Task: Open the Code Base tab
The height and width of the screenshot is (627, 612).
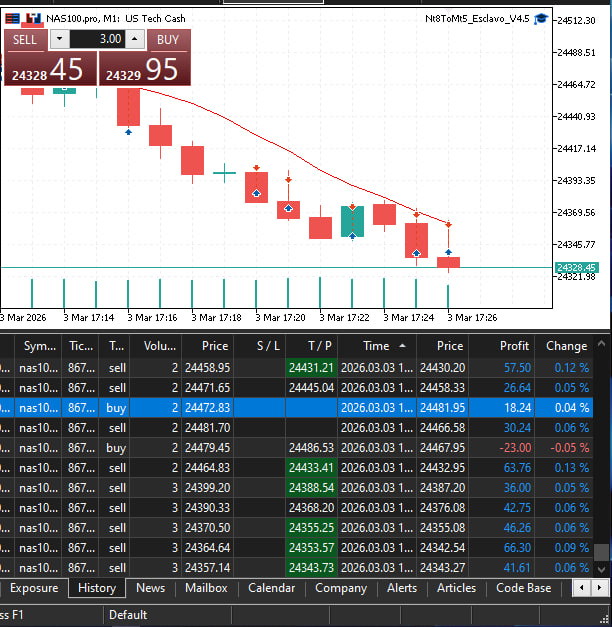Action: click(523, 588)
